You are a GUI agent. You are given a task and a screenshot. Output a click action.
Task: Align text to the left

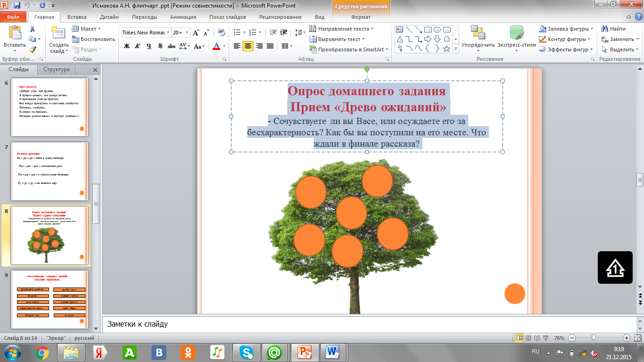point(237,46)
